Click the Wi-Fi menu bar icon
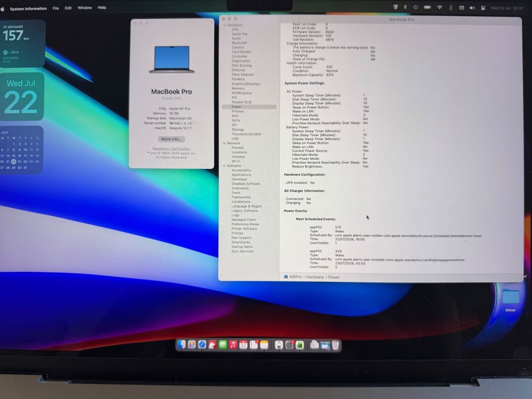The width and height of the screenshot is (532, 399). point(440,7)
